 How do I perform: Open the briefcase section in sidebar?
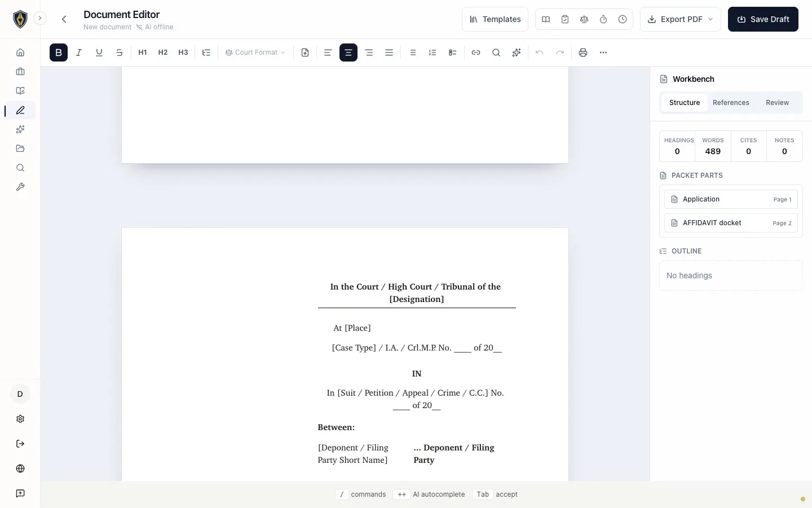(20, 72)
